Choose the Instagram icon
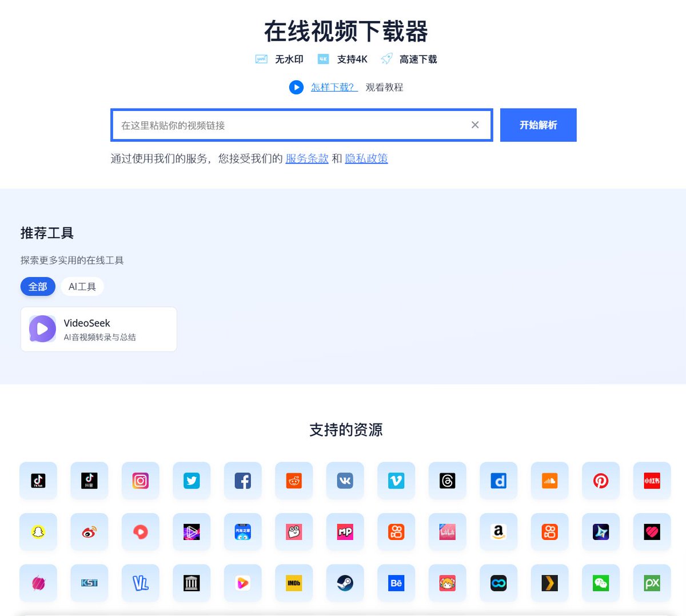 click(x=141, y=480)
